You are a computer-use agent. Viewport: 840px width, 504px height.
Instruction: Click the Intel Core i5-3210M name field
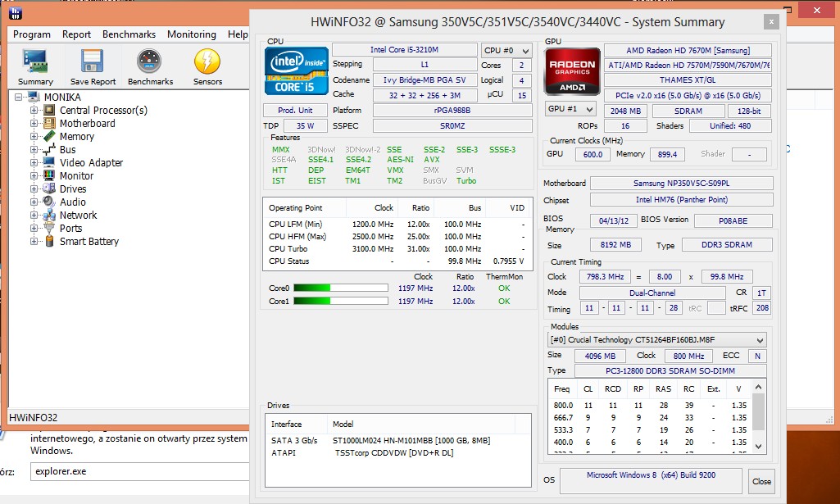tap(405, 50)
